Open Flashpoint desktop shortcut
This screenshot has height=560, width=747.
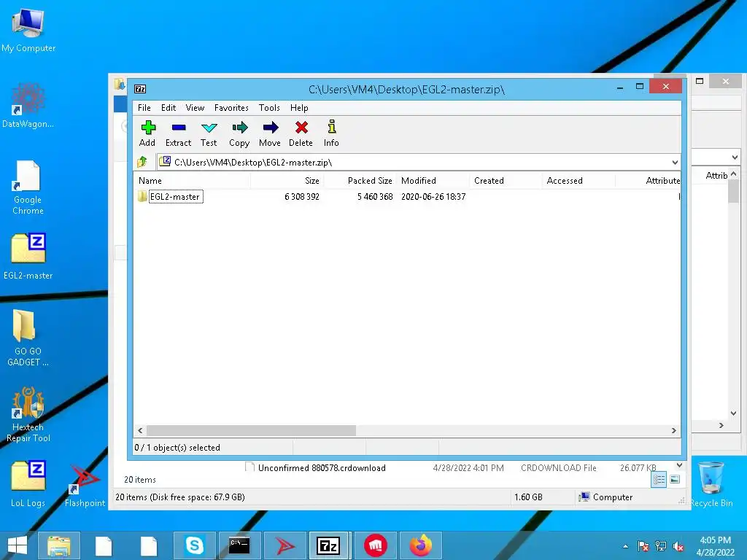(x=85, y=485)
